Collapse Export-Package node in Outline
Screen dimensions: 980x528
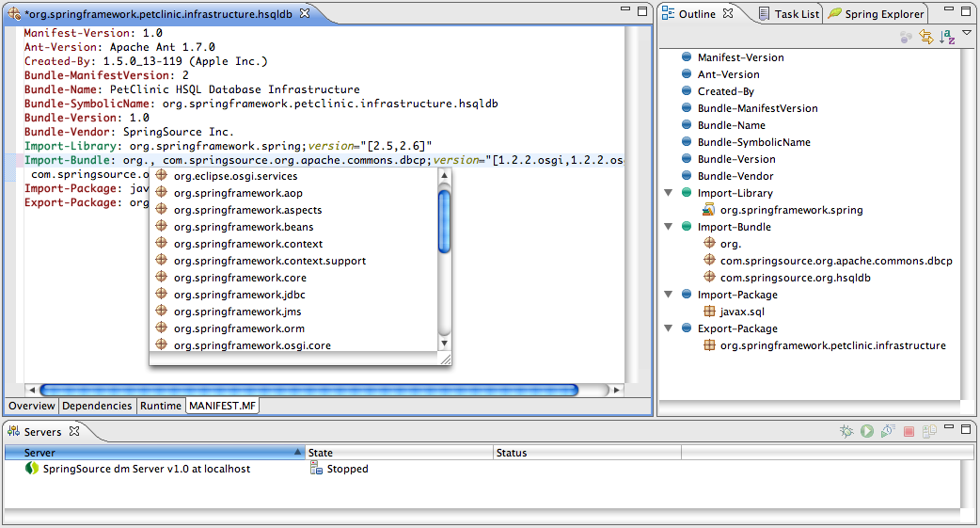[668, 328]
